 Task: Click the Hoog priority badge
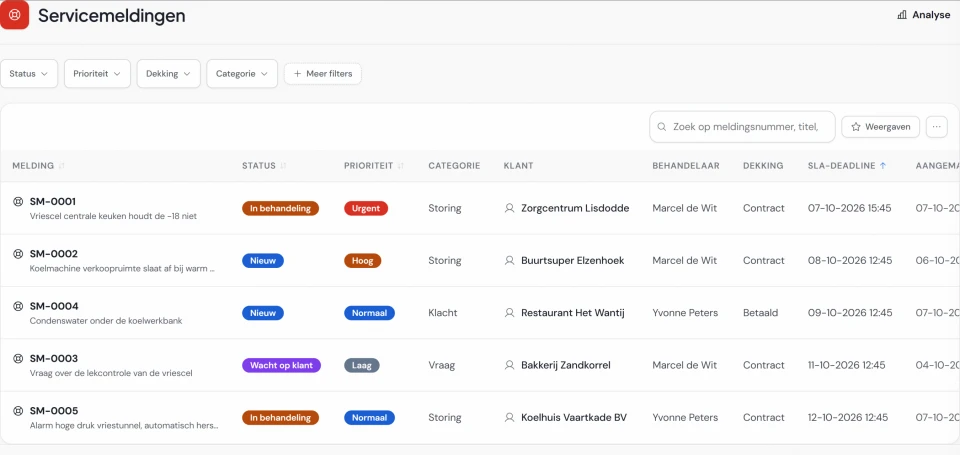coord(362,260)
